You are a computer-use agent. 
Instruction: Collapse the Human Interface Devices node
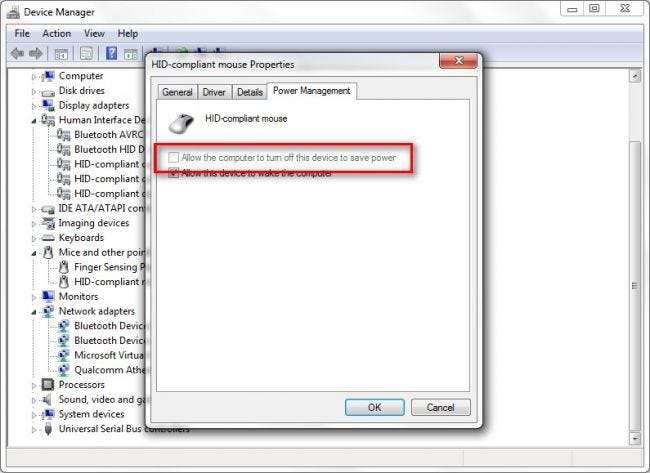[x=34, y=121]
